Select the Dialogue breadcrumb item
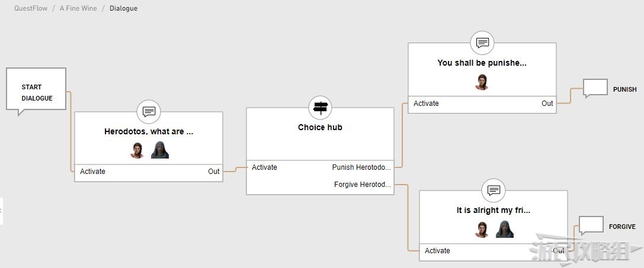644x268 pixels. click(x=124, y=8)
